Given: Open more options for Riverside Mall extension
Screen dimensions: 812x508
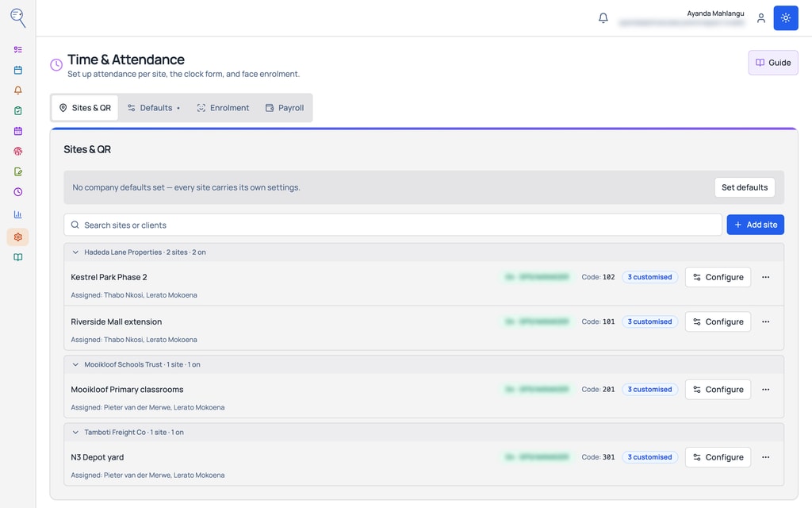Looking at the screenshot, I should tap(765, 322).
